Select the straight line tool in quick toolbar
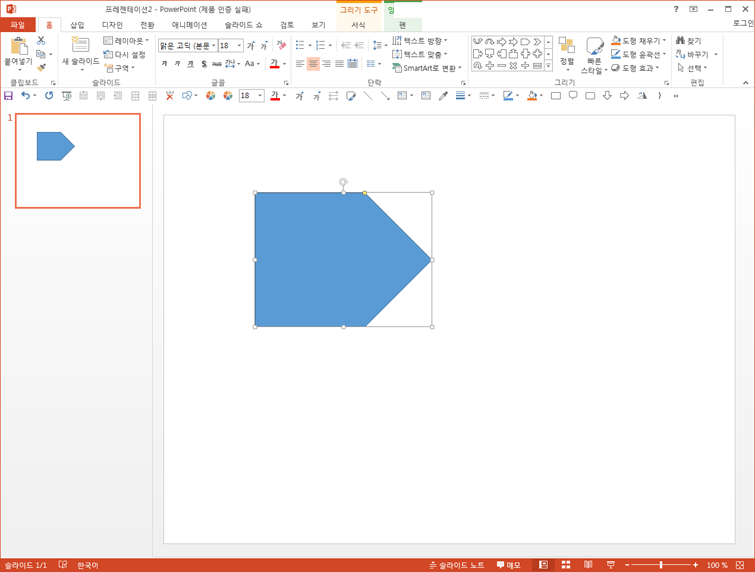Image resolution: width=755 pixels, height=572 pixels. (x=368, y=96)
